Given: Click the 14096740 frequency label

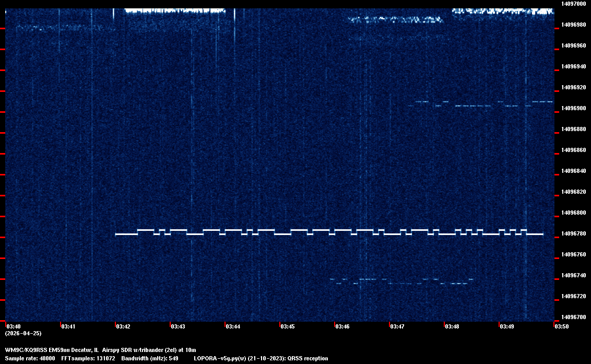Looking at the screenshot, I should tap(573, 275).
